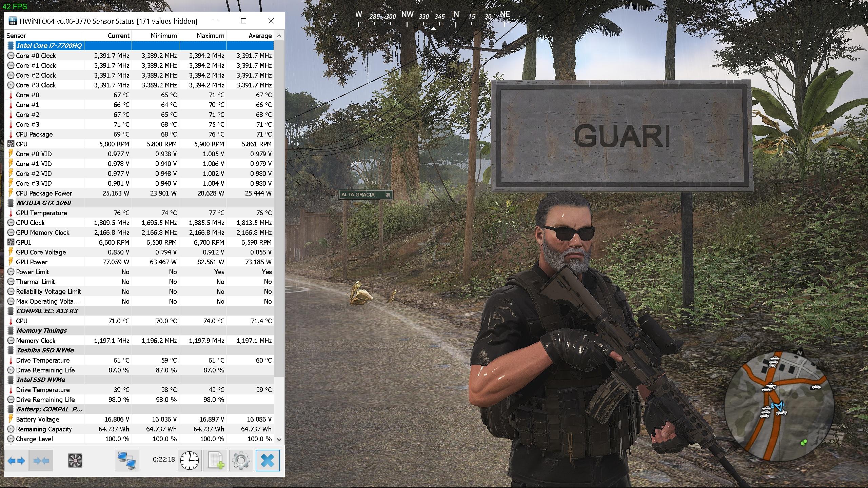Click the network remote monitoring icon
The width and height of the screenshot is (868, 488).
pyautogui.click(x=126, y=461)
